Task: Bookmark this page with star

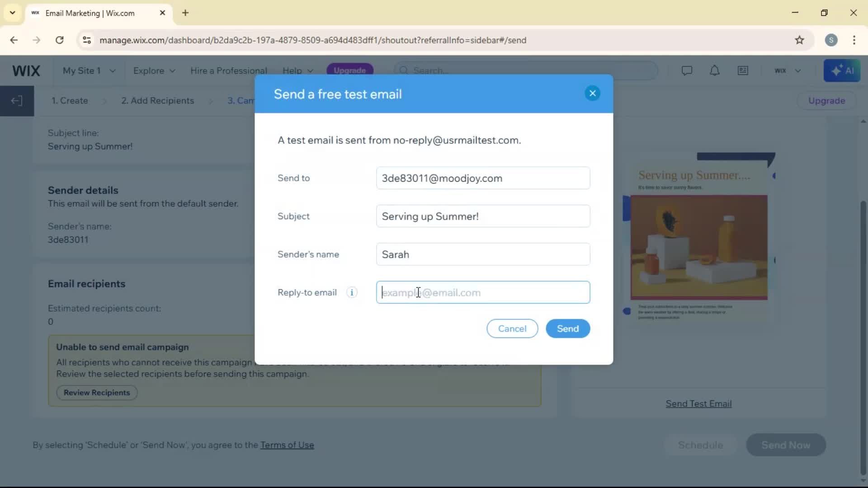Action: pyautogui.click(x=799, y=40)
